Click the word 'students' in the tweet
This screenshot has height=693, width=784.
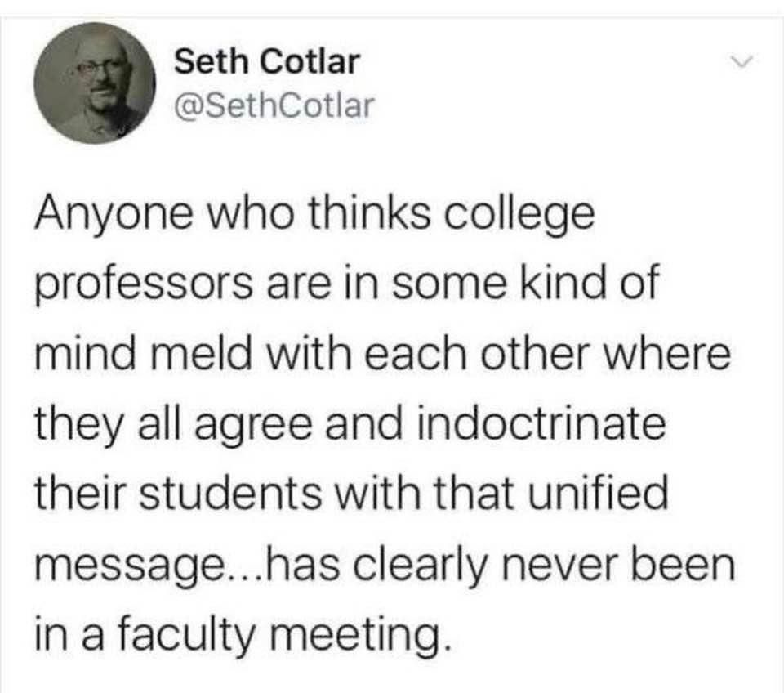pos(229,490)
